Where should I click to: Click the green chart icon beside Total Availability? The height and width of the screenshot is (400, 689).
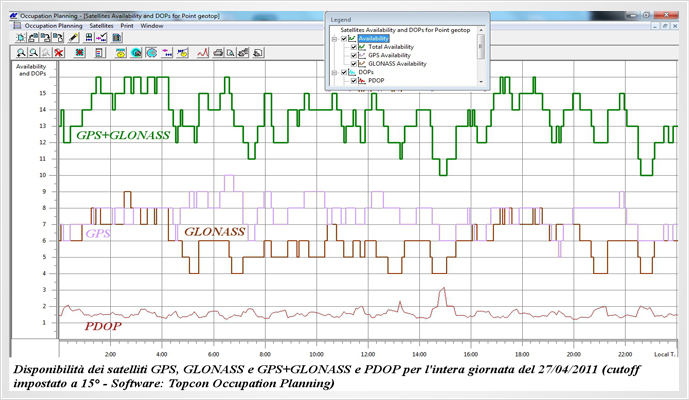click(x=362, y=47)
